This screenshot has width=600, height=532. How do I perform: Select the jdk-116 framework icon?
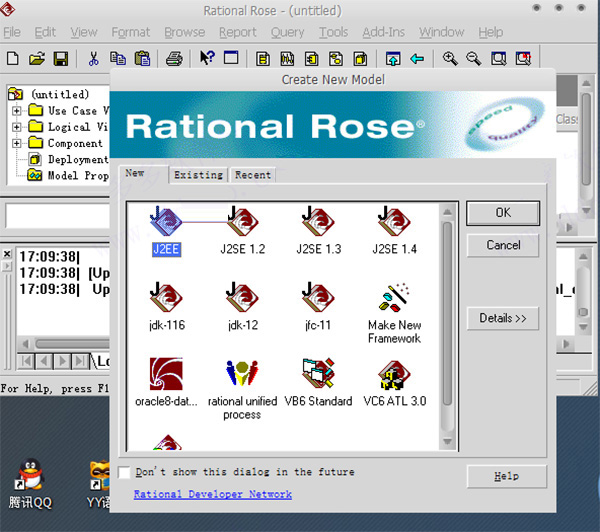pos(164,298)
